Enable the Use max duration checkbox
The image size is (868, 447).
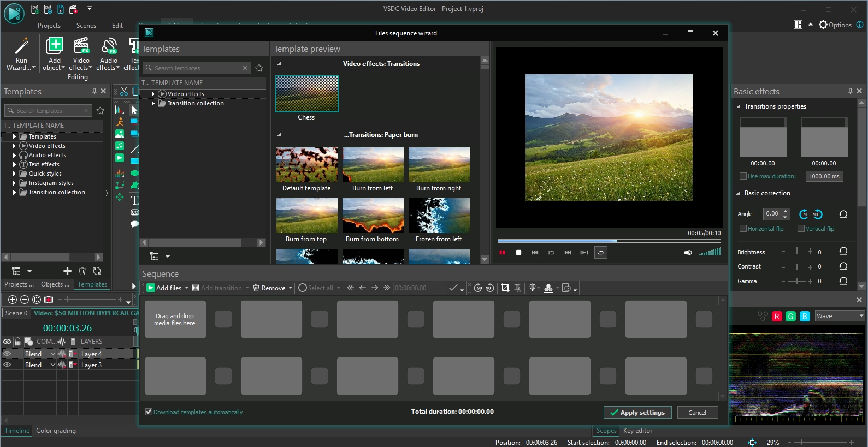pos(743,176)
